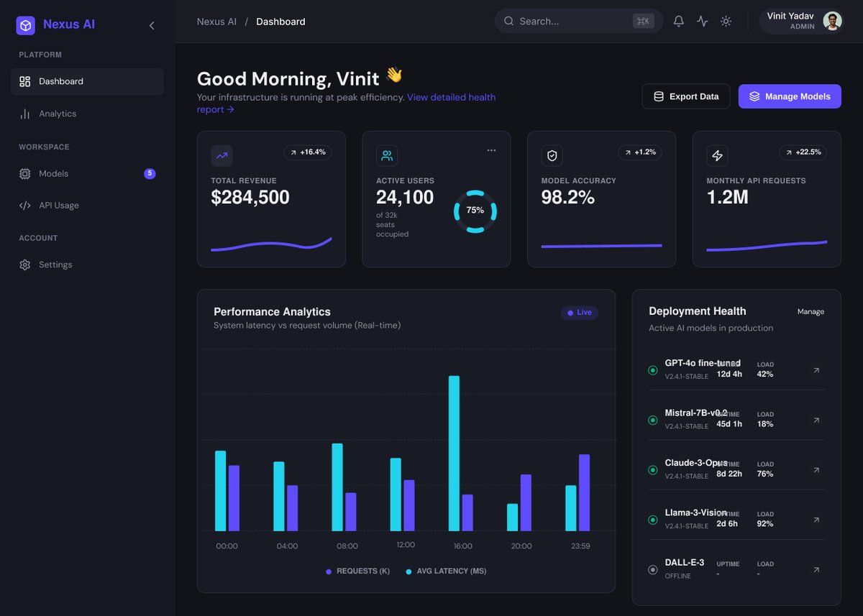Open the Vinit Yadav profile avatar
863x616 pixels.
point(832,21)
